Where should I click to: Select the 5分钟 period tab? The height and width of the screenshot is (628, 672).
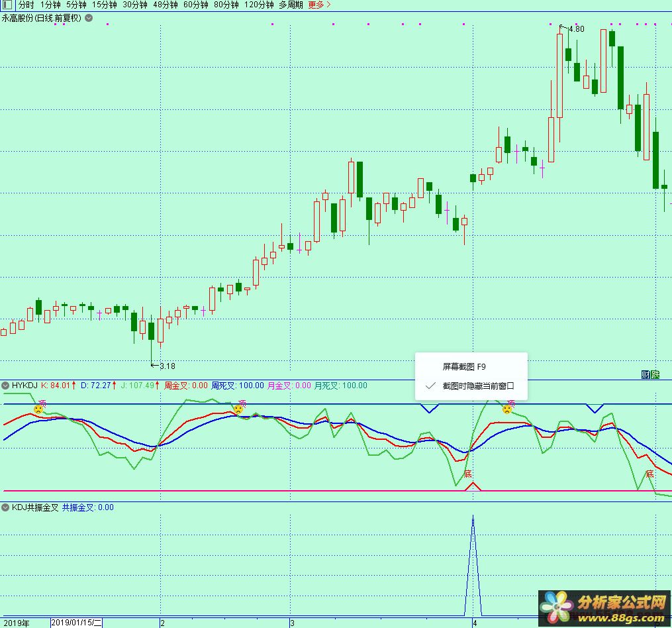point(76,5)
